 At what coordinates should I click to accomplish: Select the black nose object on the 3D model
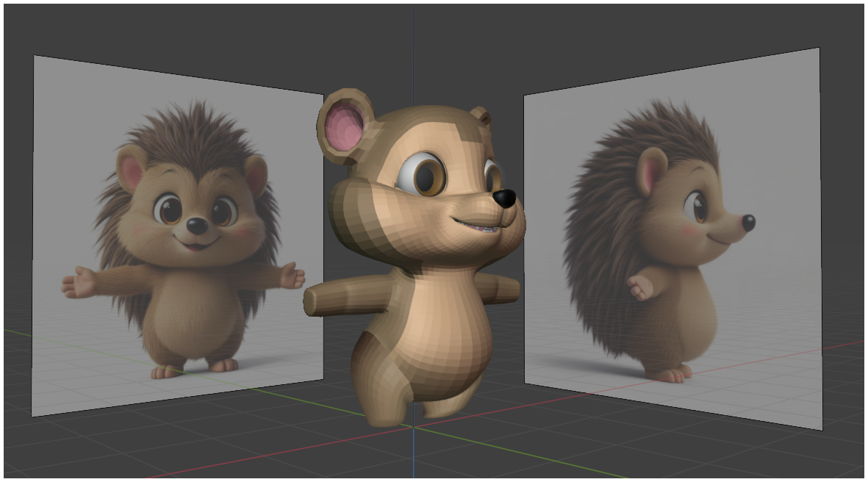503,198
